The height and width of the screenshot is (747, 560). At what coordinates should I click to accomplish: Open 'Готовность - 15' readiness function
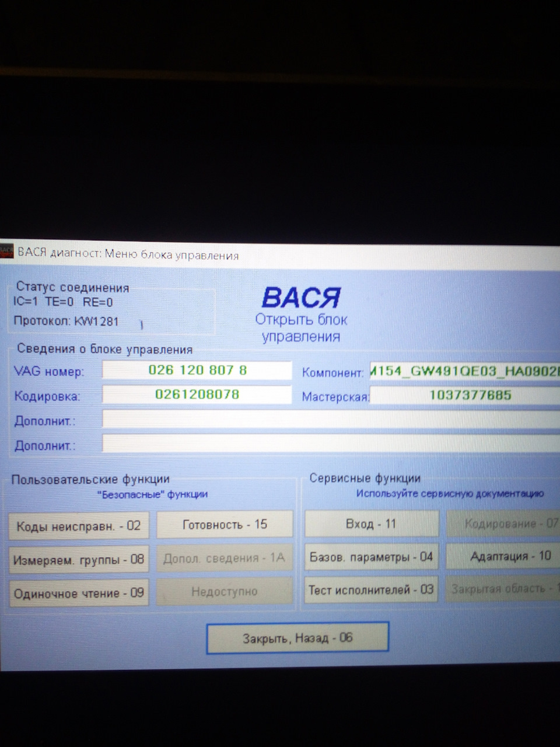[x=225, y=524]
